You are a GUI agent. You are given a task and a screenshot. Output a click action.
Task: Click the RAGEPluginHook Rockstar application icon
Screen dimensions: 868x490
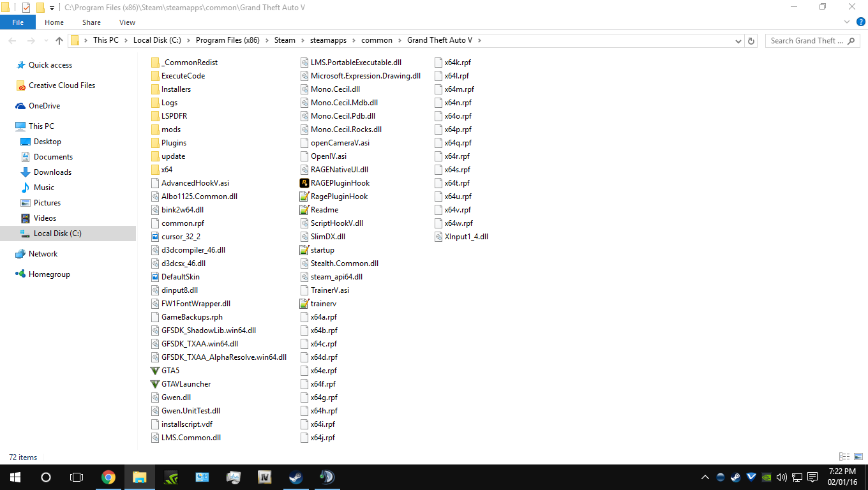(x=304, y=183)
